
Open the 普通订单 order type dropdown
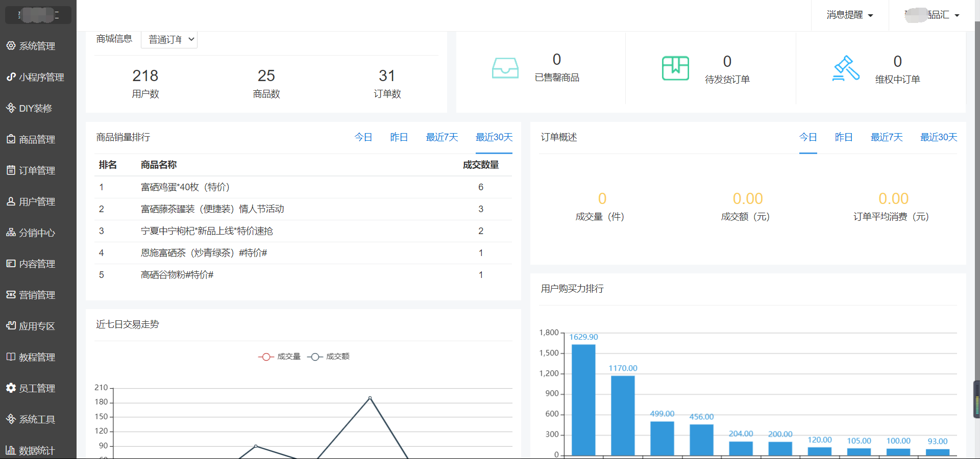[169, 39]
